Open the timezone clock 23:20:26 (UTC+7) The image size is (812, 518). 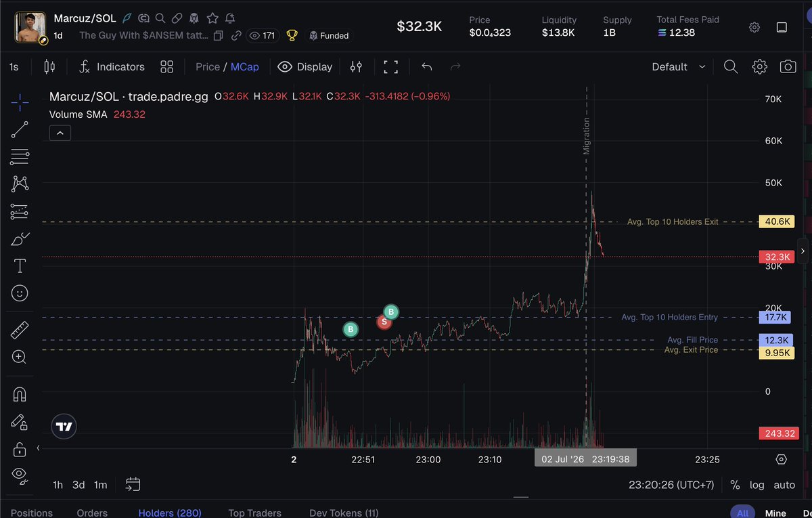click(x=671, y=485)
